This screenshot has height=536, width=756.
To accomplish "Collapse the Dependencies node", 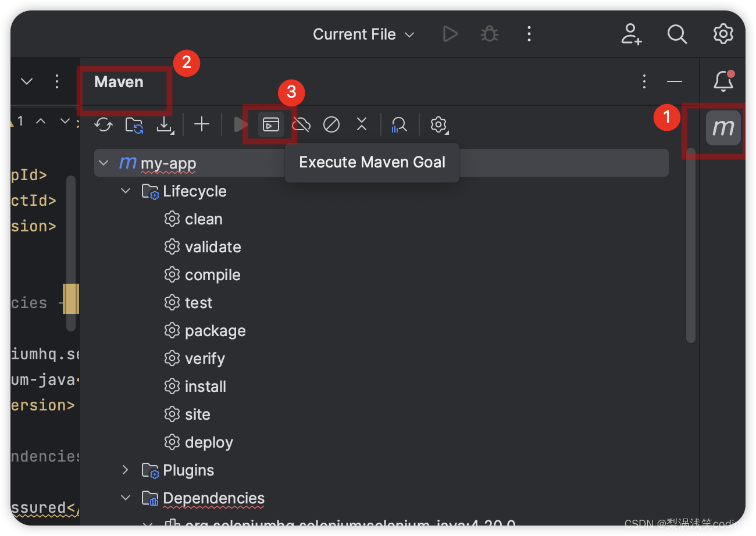I will 126,498.
